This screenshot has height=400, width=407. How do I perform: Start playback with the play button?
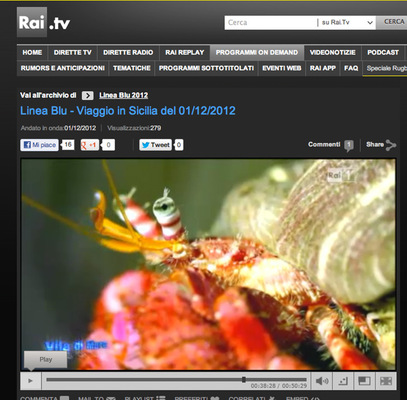31,381
